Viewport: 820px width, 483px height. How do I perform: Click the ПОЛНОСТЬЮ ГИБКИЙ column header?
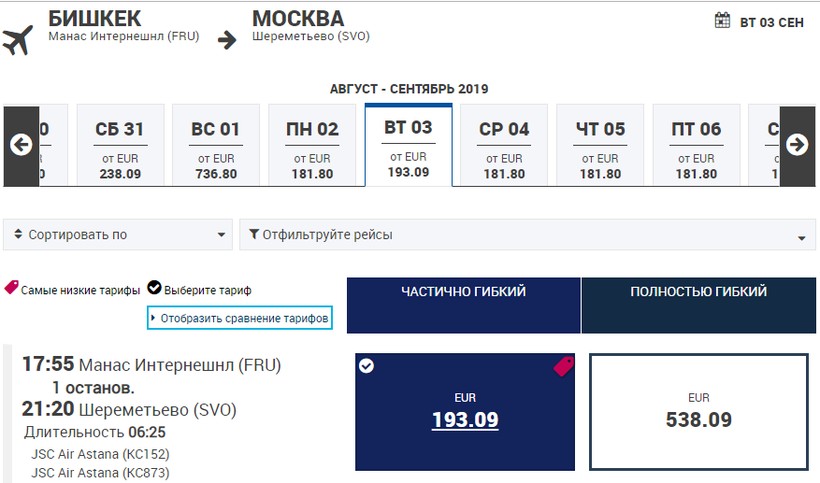pyautogui.click(x=699, y=305)
